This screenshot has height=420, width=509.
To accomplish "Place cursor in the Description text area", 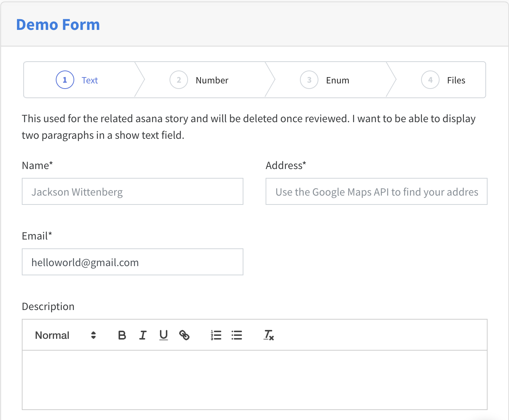I will pyautogui.click(x=254, y=380).
